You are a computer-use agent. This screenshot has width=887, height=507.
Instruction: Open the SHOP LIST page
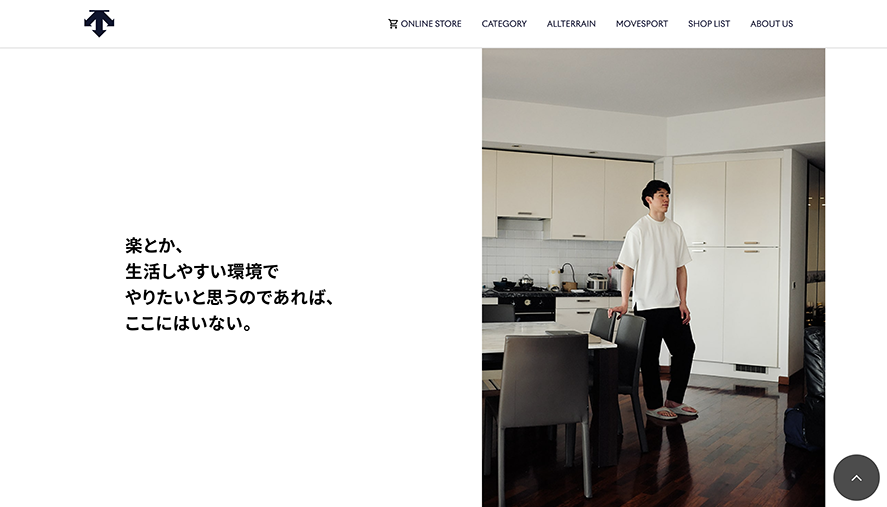[709, 24]
